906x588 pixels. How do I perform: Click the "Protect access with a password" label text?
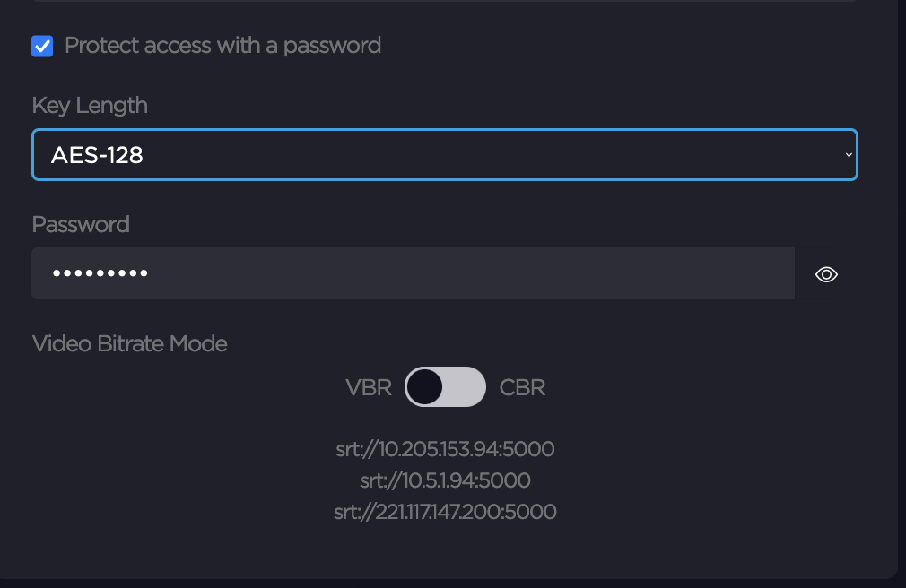click(222, 46)
